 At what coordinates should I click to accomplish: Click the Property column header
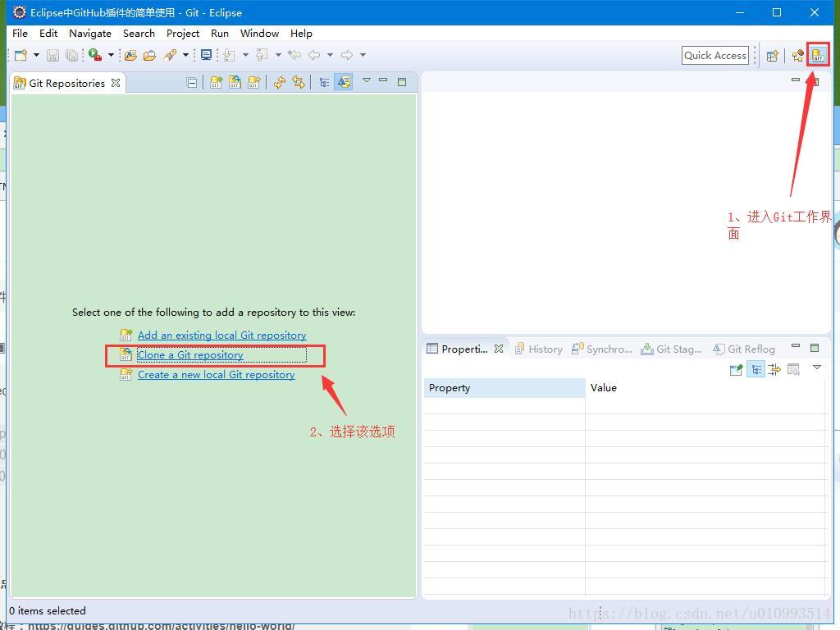tap(504, 388)
